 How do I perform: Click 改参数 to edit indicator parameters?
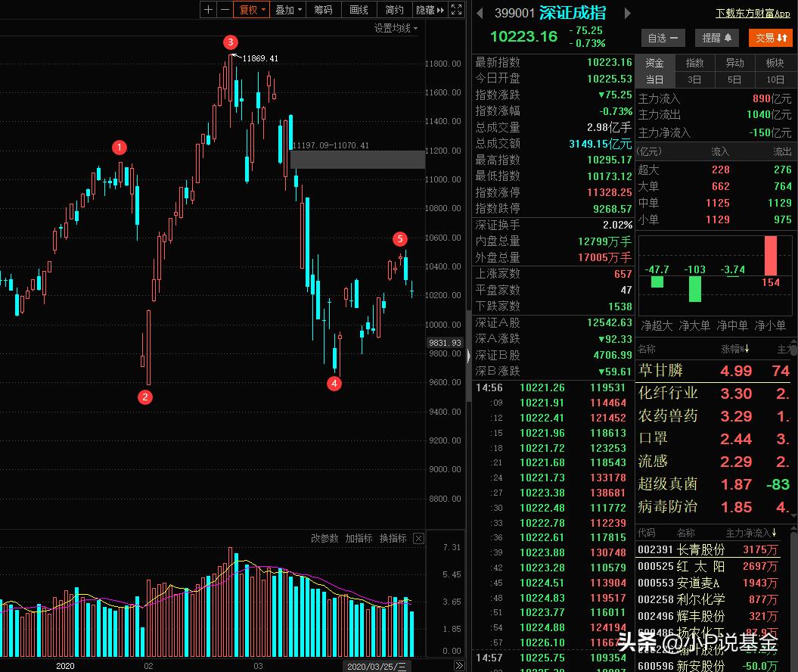pos(324,538)
